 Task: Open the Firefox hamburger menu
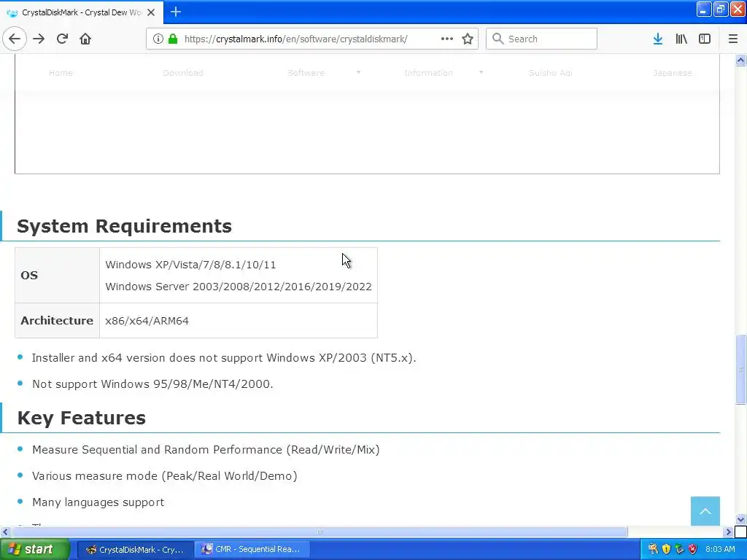(733, 39)
